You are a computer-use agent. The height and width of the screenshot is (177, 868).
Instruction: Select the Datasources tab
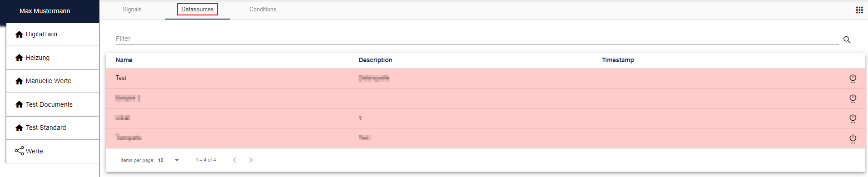pyautogui.click(x=198, y=10)
